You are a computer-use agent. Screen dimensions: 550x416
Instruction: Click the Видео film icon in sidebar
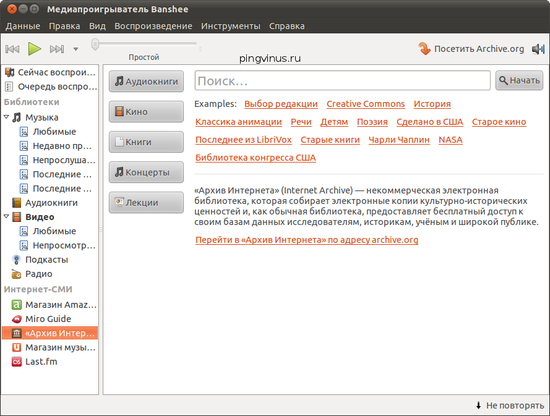coord(16,217)
